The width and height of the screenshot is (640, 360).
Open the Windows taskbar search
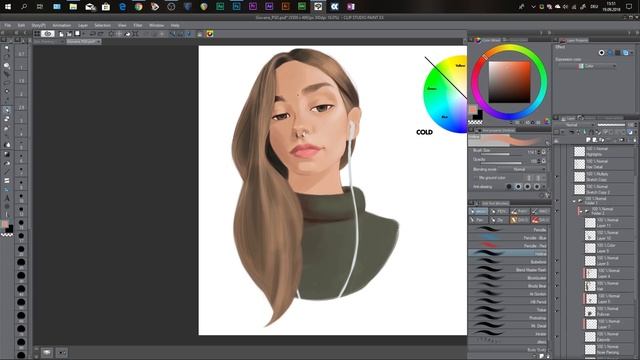click(24, 7)
